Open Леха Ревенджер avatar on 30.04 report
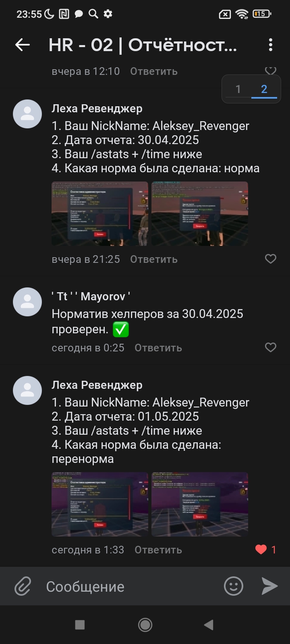Viewport: 290px width, 644px height. coord(27,114)
